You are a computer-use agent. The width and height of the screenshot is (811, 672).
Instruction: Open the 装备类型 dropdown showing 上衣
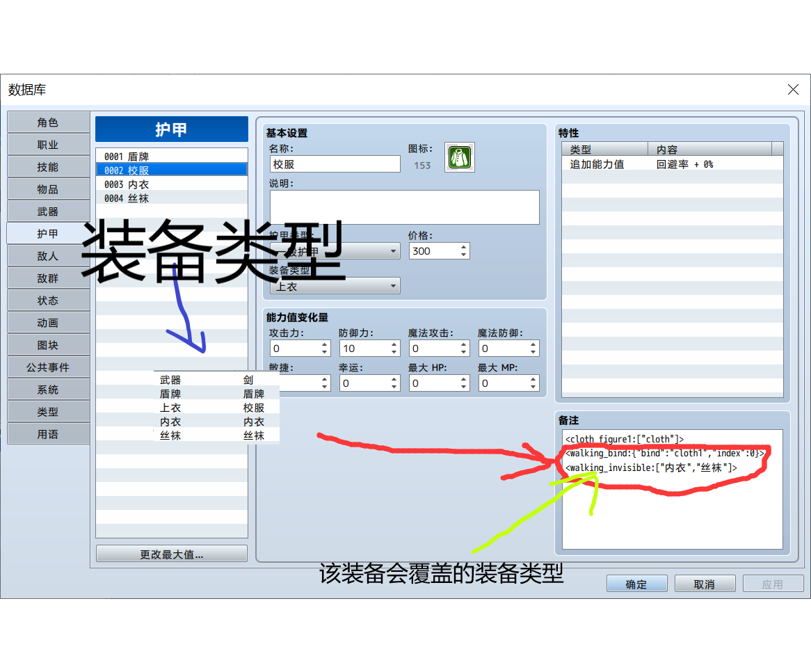coord(335,285)
